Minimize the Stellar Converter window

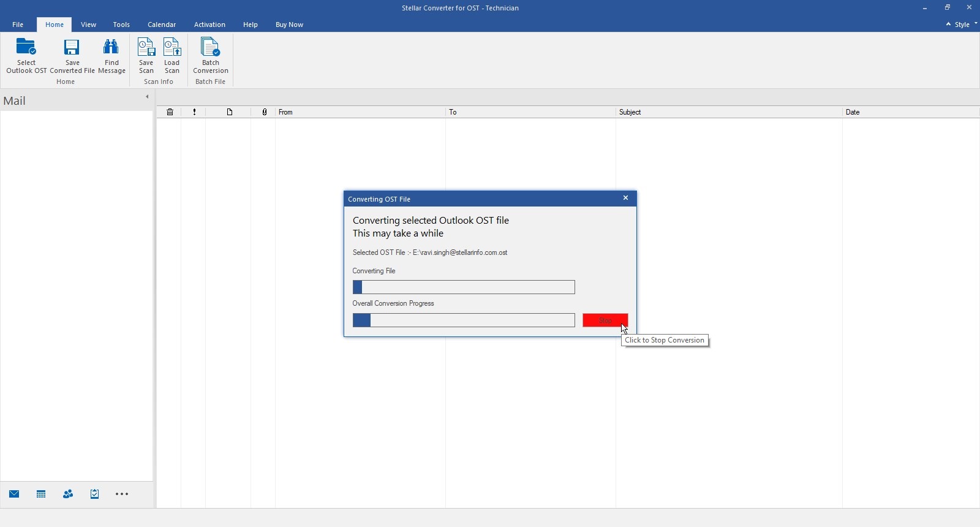coord(925,8)
